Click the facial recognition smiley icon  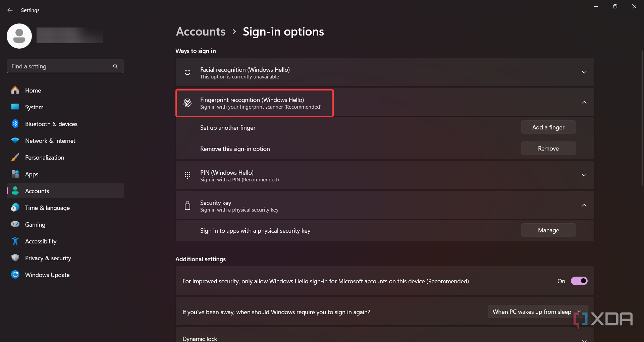(187, 72)
